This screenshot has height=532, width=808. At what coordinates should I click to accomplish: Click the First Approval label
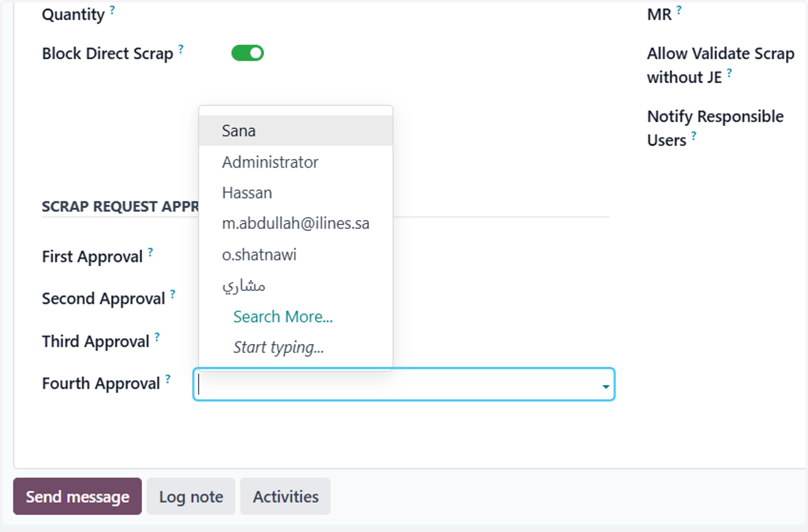pos(92,257)
